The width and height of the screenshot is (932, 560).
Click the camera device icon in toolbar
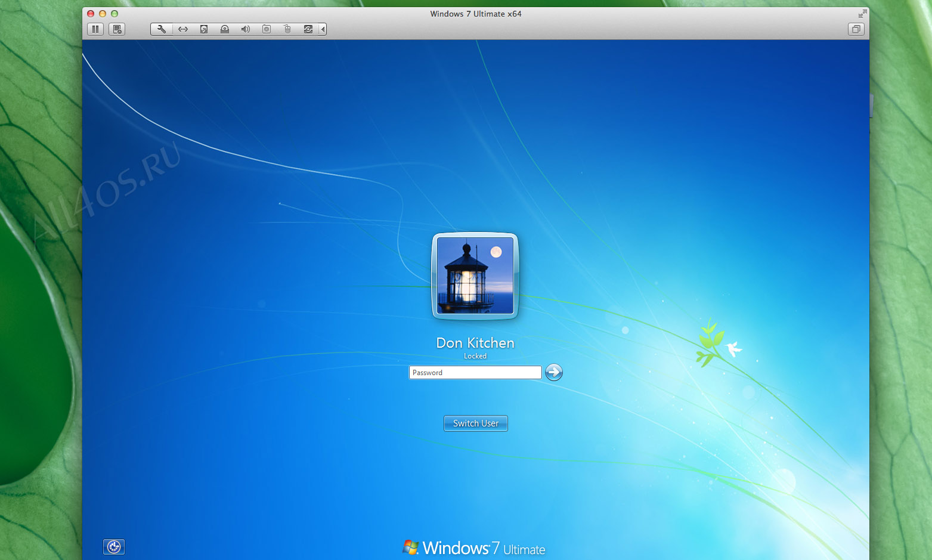tap(267, 29)
